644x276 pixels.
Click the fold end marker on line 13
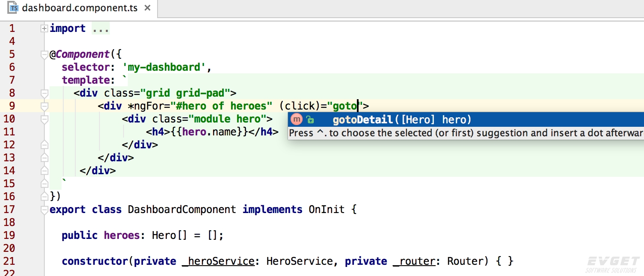click(44, 158)
